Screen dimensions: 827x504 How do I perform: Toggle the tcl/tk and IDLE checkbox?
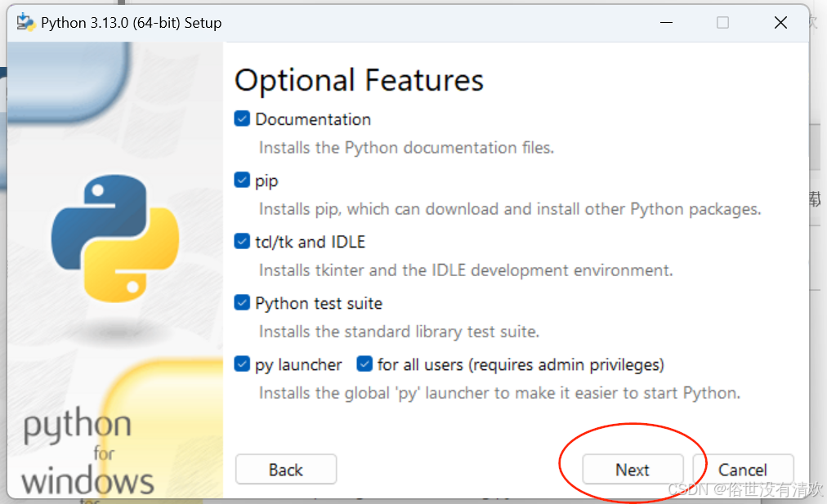click(242, 242)
